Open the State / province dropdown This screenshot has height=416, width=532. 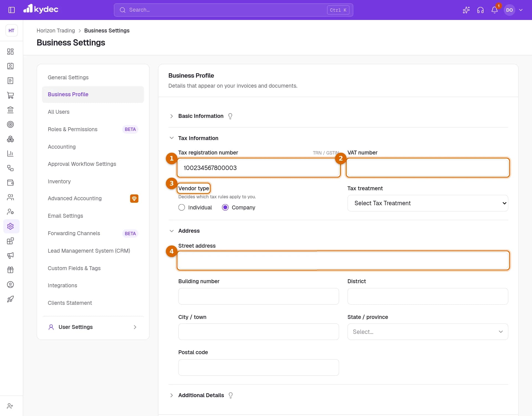[x=428, y=332]
